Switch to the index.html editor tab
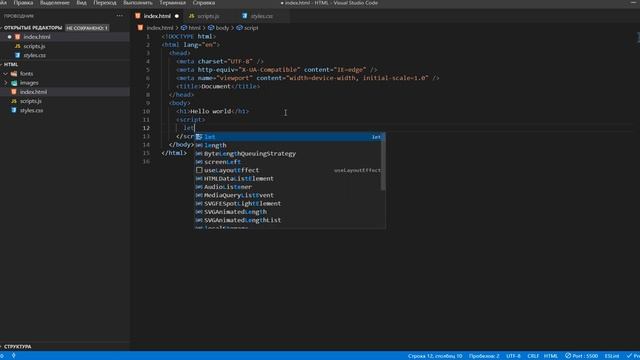 pyautogui.click(x=157, y=16)
